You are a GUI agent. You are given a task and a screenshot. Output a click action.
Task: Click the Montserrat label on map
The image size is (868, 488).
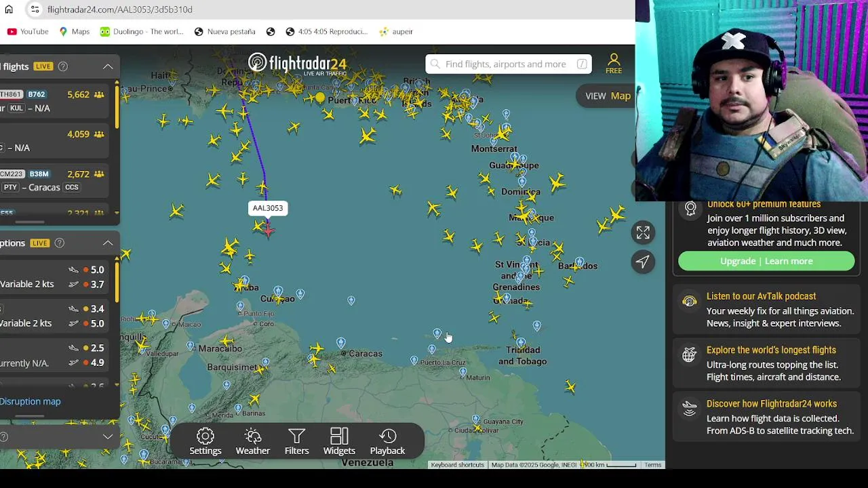(494, 148)
